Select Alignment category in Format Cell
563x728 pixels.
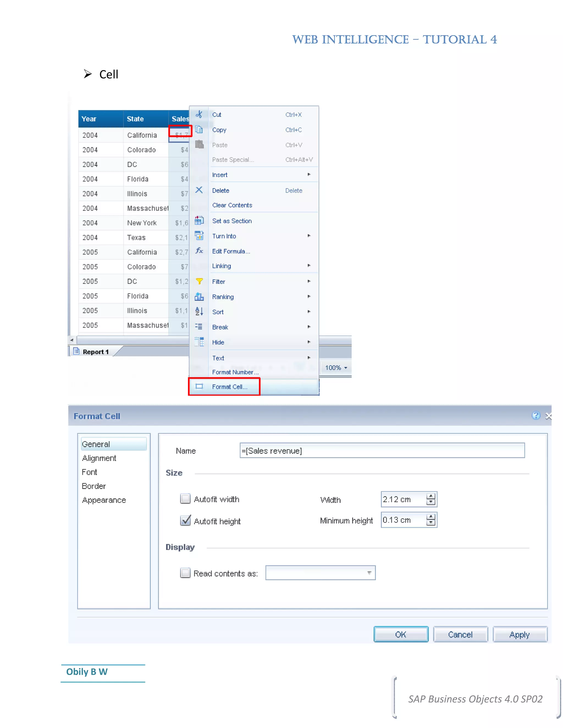click(99, 458)
